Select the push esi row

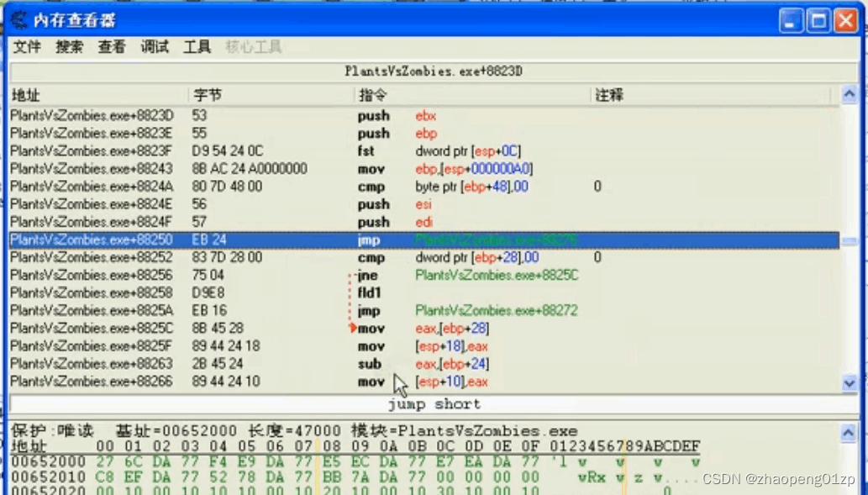click(x=424, y=204)
